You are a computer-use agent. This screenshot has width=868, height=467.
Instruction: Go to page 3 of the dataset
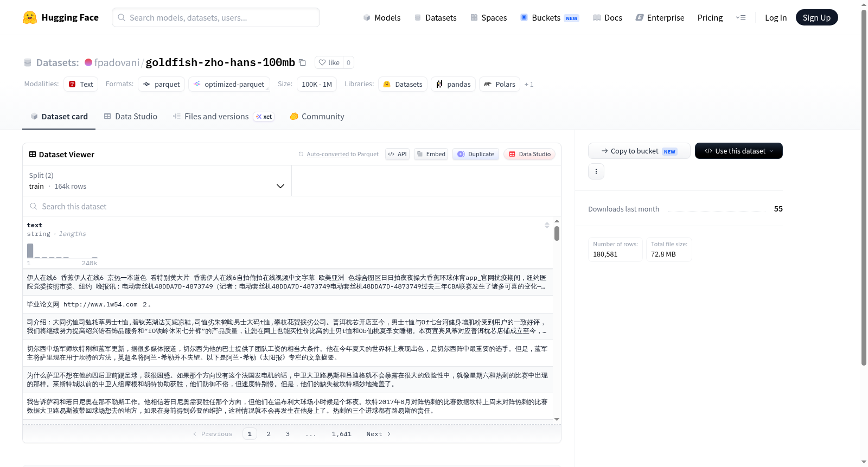[x=288, y=434]
